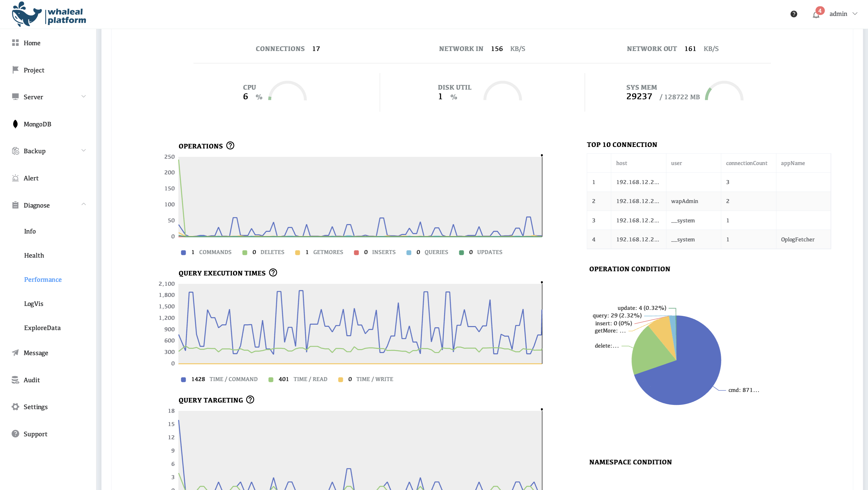Toggle TIME / READ legend series
The height and width of the screenshot is (490, 868).
pyautogui.click(x=297, y=379)
